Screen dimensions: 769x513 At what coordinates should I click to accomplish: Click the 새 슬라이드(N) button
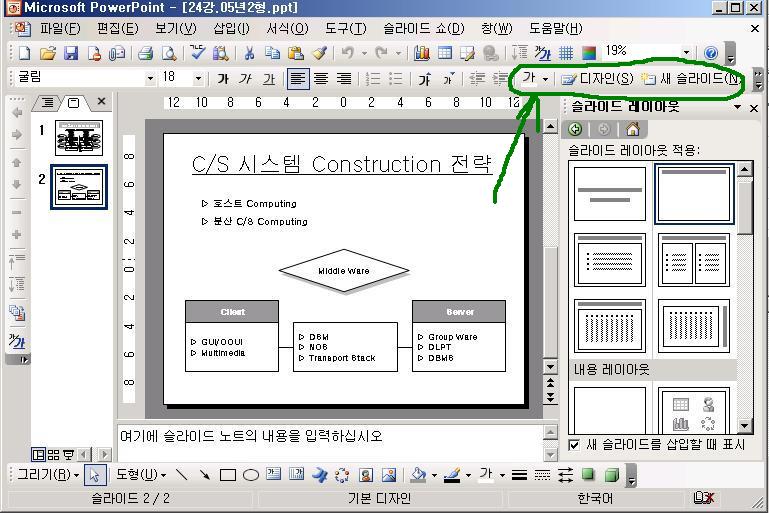692,78
